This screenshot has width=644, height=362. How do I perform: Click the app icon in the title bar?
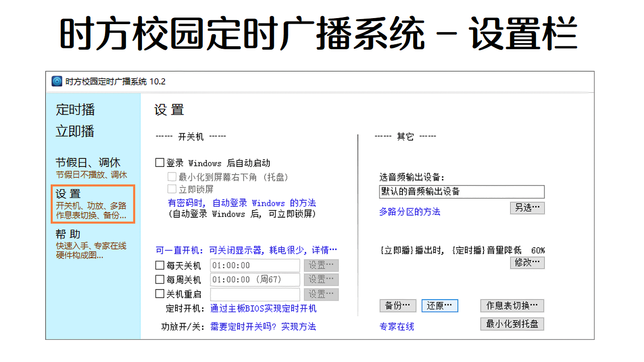tap(57, 81)
